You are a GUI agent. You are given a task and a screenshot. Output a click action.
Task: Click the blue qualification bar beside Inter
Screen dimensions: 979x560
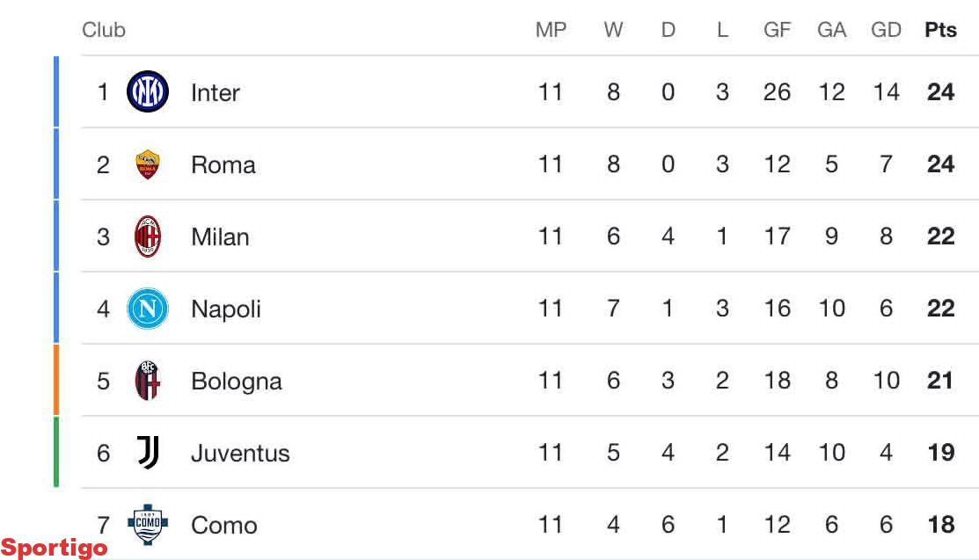[56, 92]
